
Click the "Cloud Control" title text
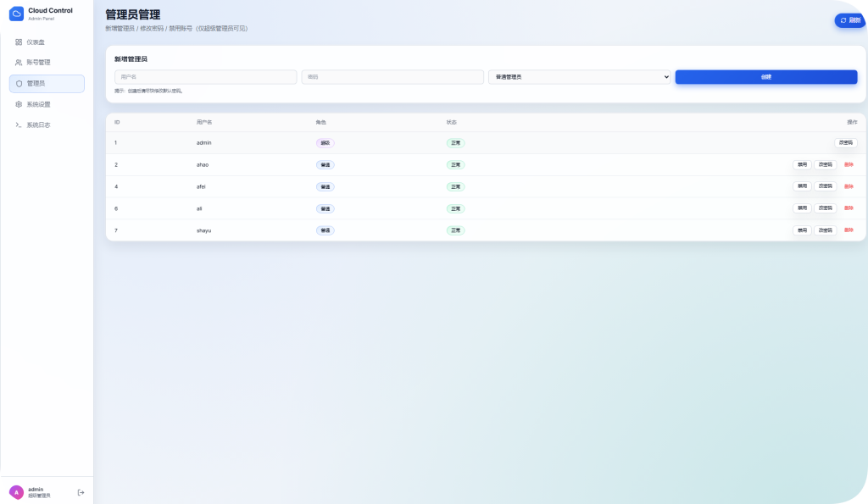tap(50, 10)
